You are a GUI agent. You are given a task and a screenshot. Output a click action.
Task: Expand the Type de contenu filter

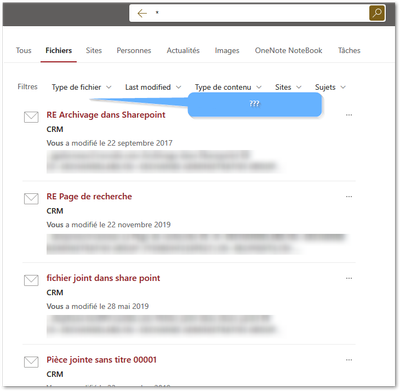[x=228, y=87]
